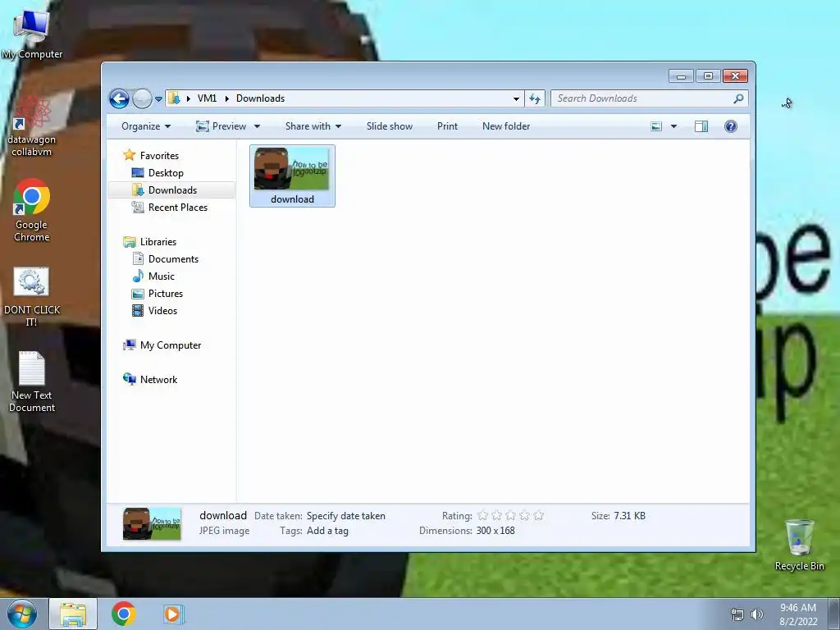Image resolution: width=840 pixels, height=630 pixels.
Task: Click the folder icon in address bar
Action: click(x=174, y=98)
